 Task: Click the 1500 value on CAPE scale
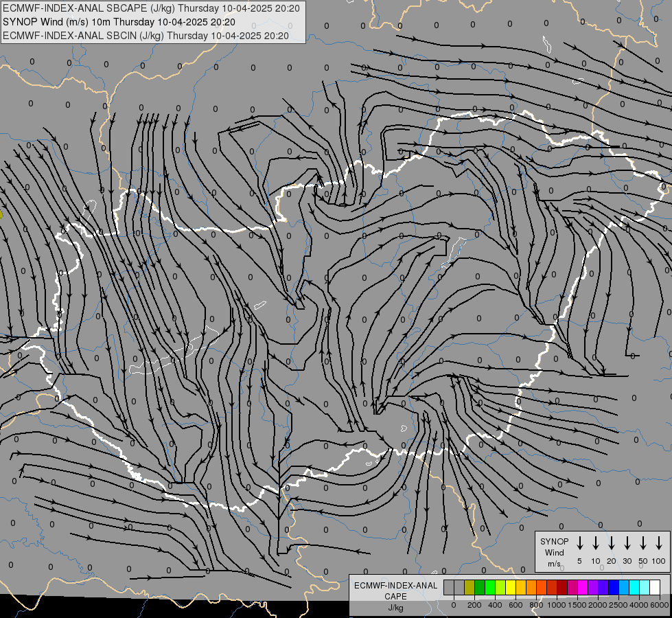(577, 605)
